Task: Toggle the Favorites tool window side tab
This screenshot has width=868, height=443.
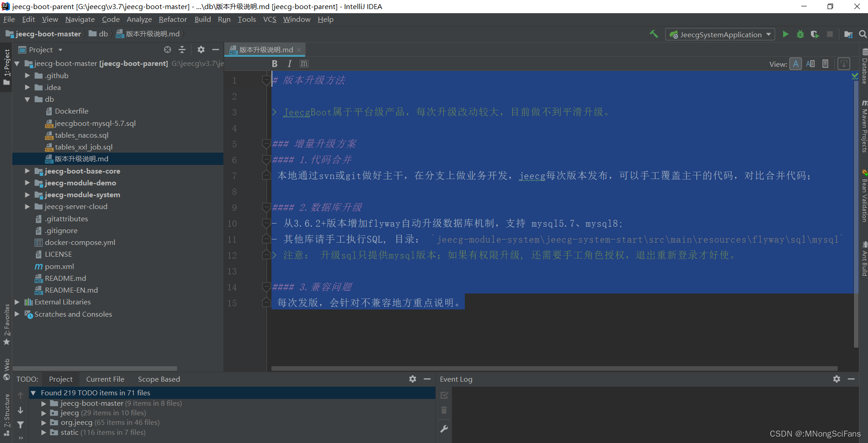Action: (x=6, y=324)
